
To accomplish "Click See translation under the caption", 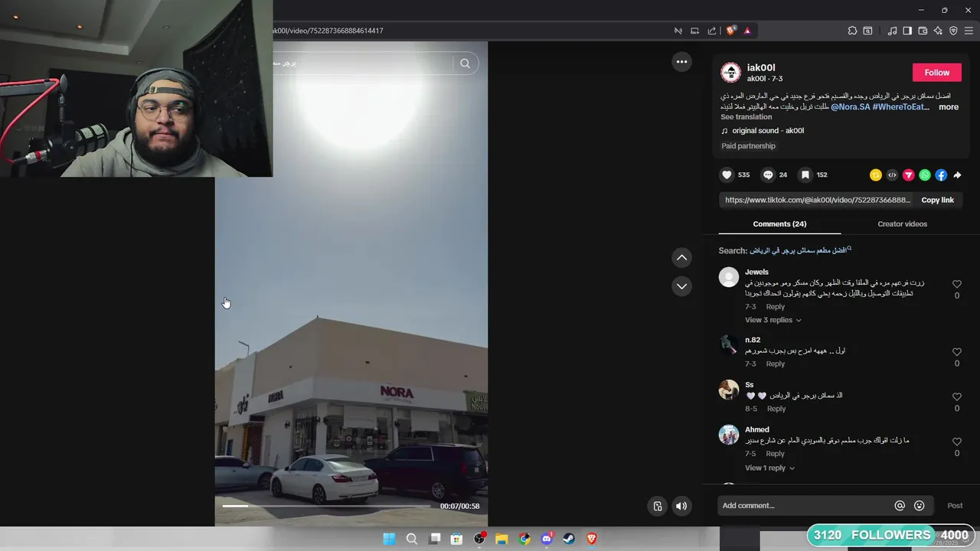I will tap(746, 117).
